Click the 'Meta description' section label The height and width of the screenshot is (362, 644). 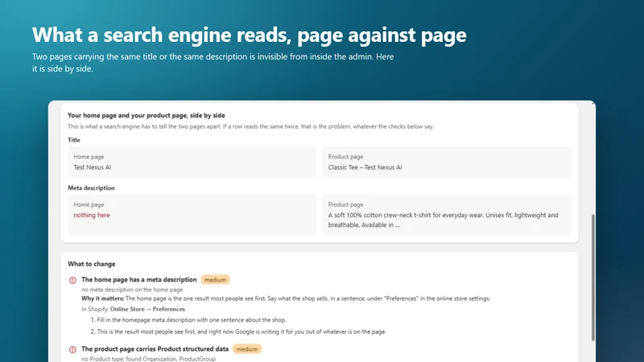pyautogui.click(x=91, y=188)
